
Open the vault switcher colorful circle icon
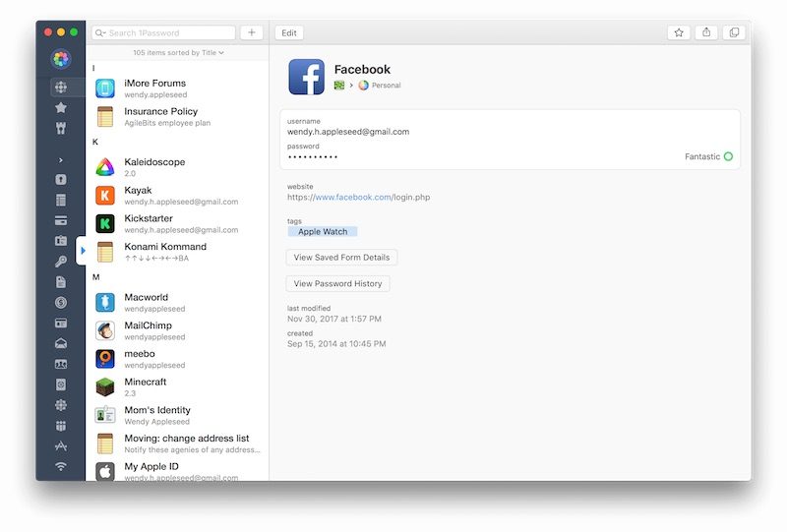pyautogui.click(x=61, y=59)
